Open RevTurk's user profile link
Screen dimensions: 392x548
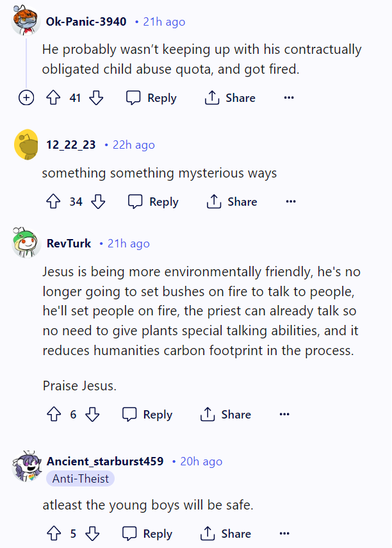[69, 244]
